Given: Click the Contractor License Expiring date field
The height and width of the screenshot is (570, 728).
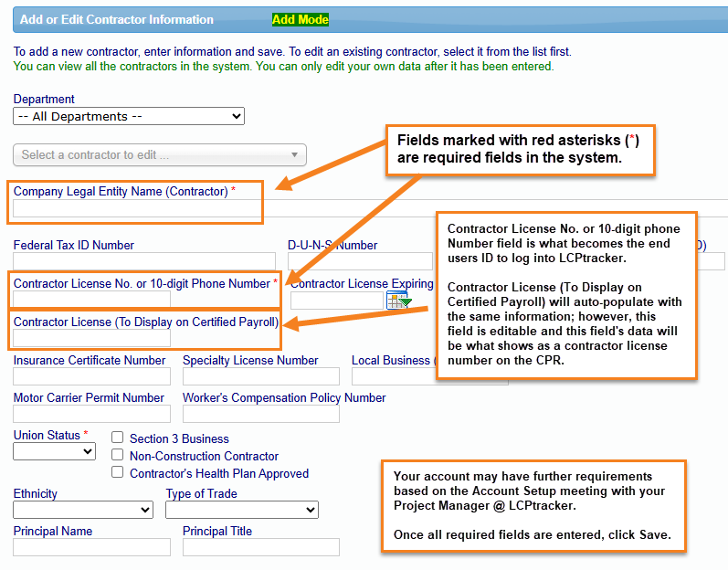Looking at the screenshot, I should point(337,301).
